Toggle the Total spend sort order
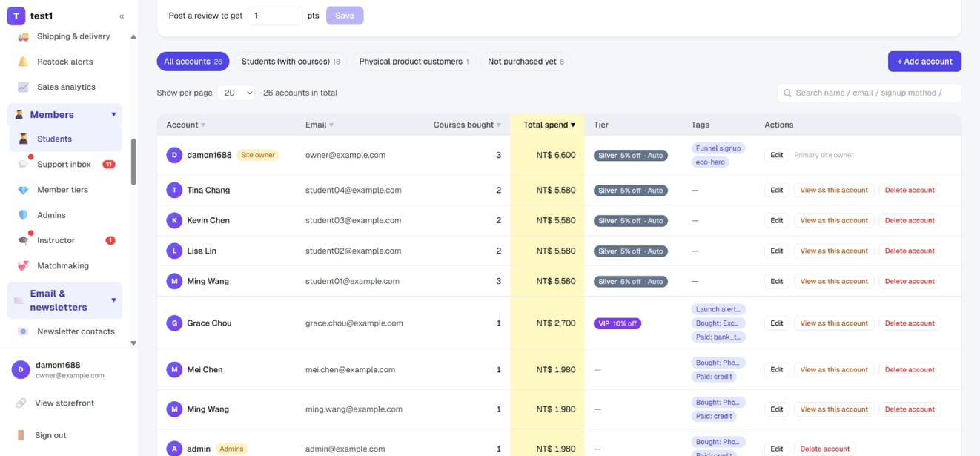Viewport: 980px width, 456px height. click(549, 125)
